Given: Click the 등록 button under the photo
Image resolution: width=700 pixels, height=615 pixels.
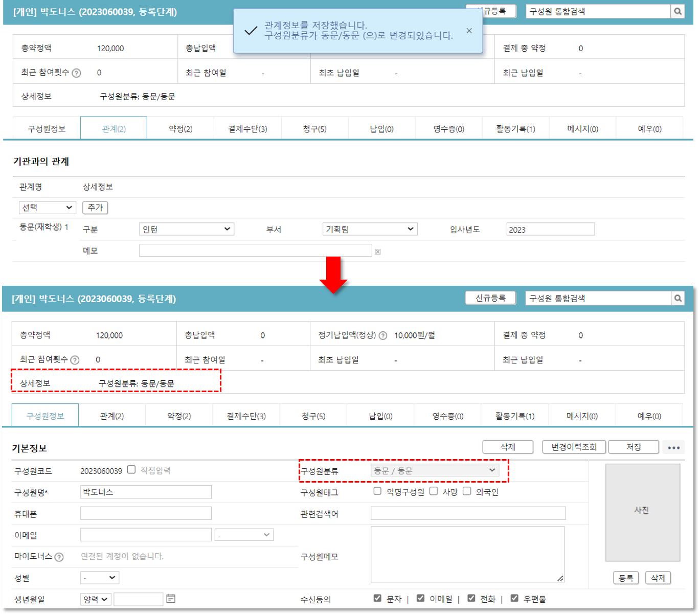Looking at the screenshot, I should point(626,578).
